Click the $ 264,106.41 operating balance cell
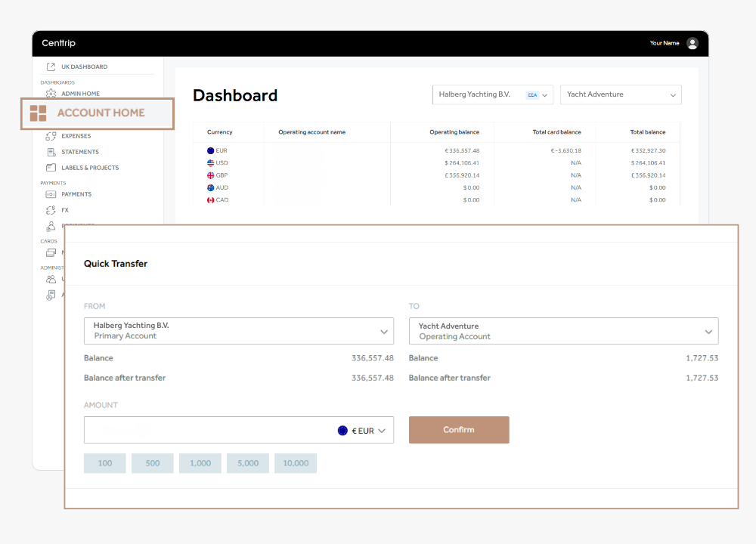Screen dimensions: 756x544 [x=462, y=163]
